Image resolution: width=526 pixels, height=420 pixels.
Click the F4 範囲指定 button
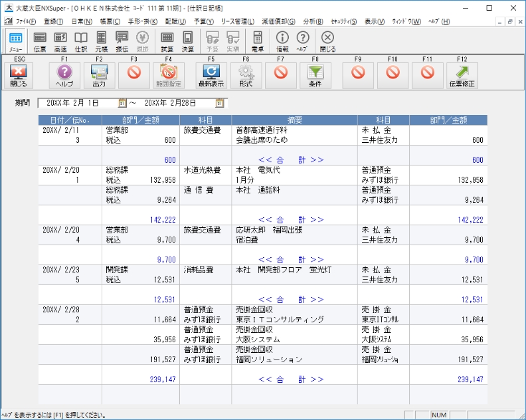(x=169, y=76)
